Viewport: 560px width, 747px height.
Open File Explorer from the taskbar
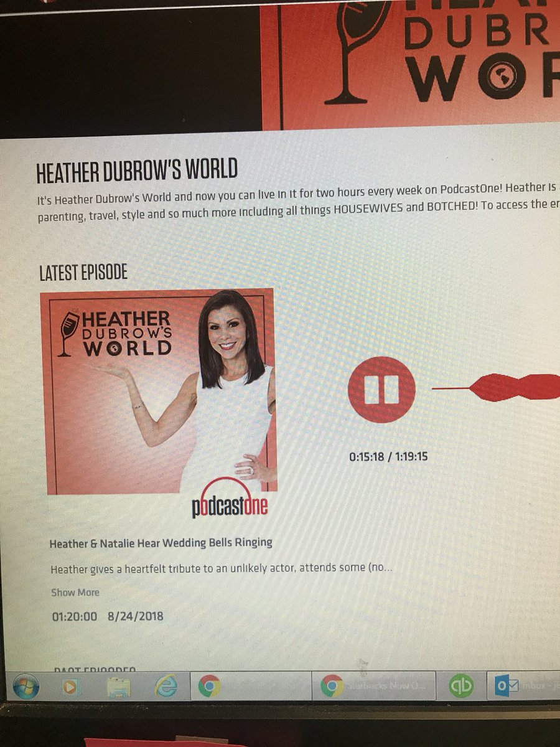point(118,687)
